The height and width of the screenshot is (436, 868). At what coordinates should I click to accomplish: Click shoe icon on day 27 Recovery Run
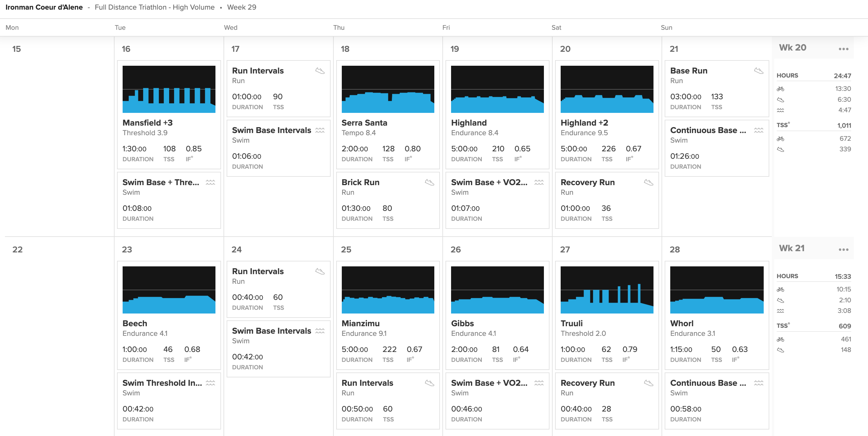click(648, 383)
